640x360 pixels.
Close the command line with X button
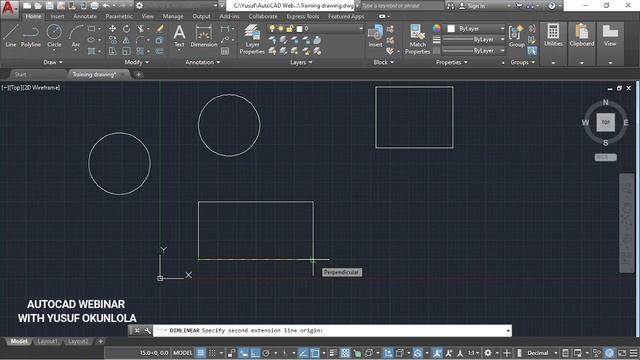[137, 331]
